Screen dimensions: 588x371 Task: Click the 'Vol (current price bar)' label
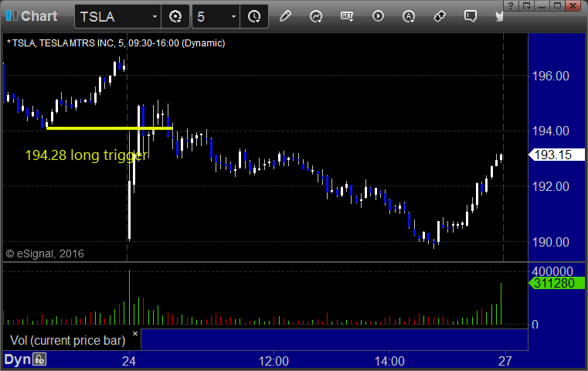point(67,340)
